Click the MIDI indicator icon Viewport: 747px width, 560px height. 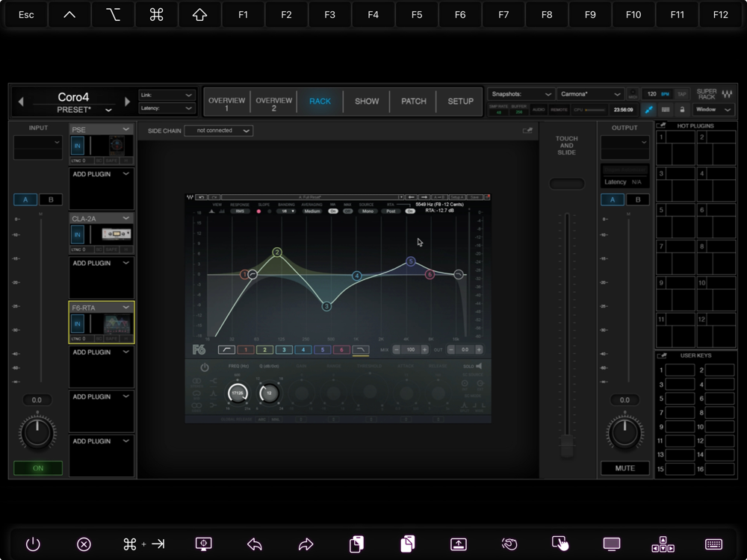633,94
